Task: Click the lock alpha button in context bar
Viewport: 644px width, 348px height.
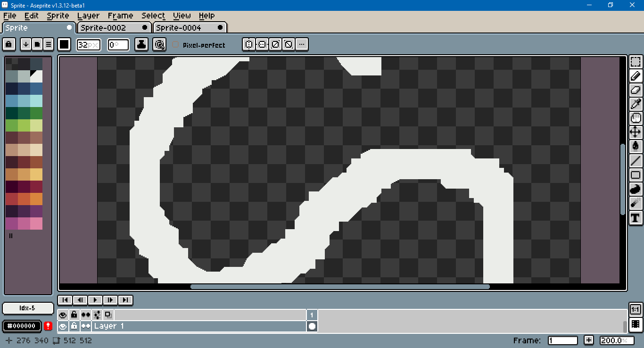Action: click(9, 45)
